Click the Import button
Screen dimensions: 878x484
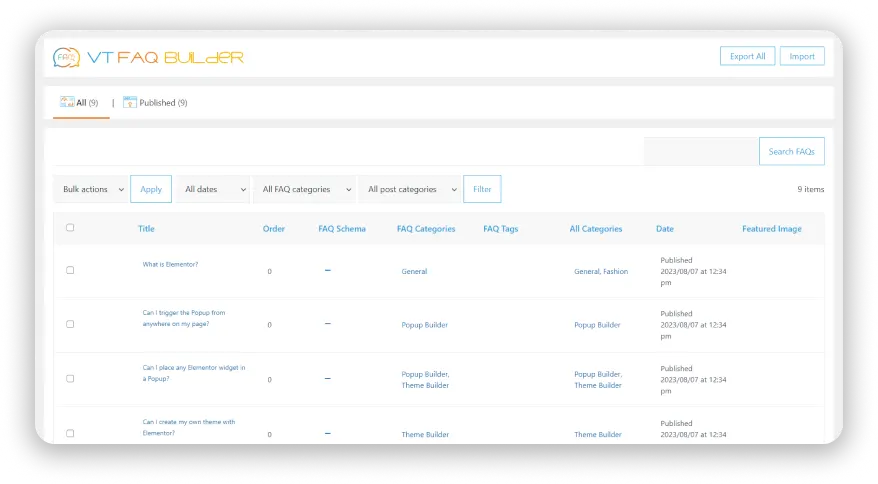pos(802,56)
